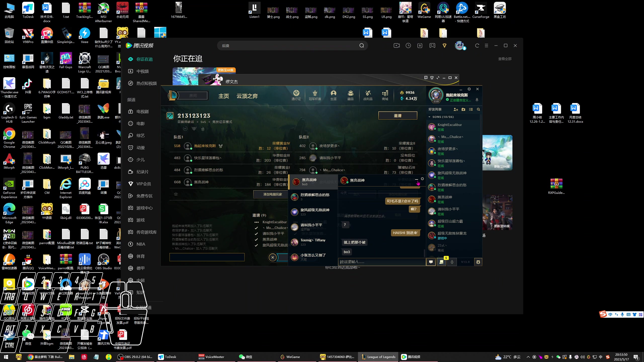Open the 藏品 collection icon
644x362 pixels.
point(350,95)
